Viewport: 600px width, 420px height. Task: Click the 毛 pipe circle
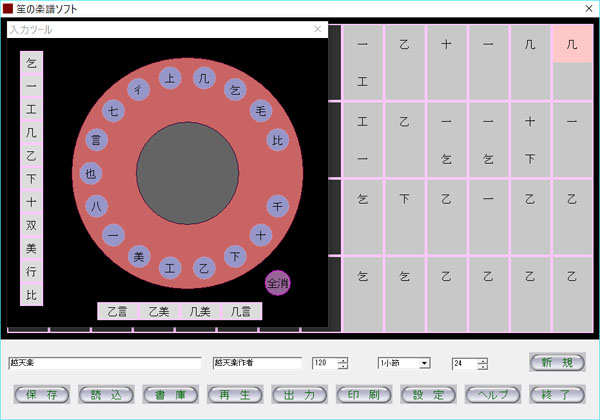[260, 110]
